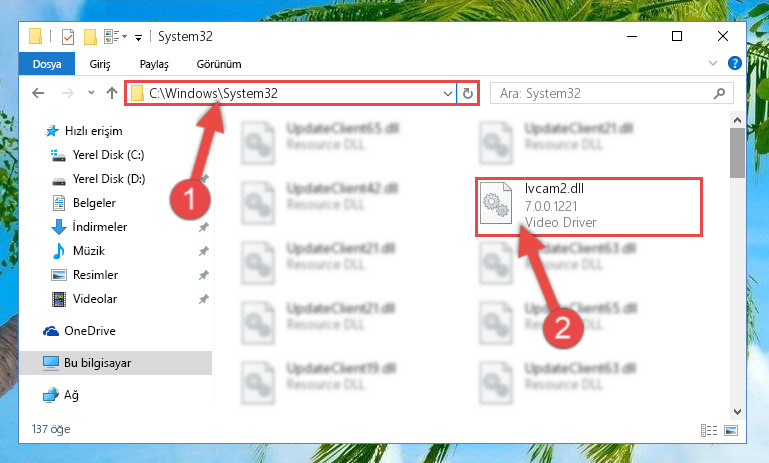Click the search magnifier icon
769x463 pixels.
(x=719, y=93)
